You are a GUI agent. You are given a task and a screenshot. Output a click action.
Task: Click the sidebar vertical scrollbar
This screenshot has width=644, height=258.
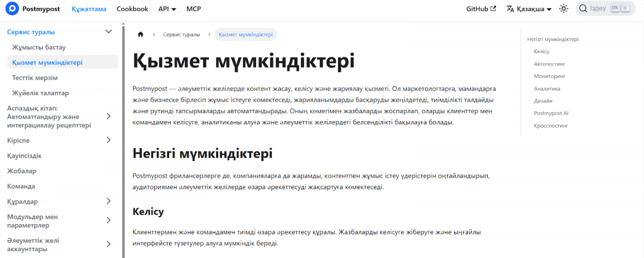(124, 139)
